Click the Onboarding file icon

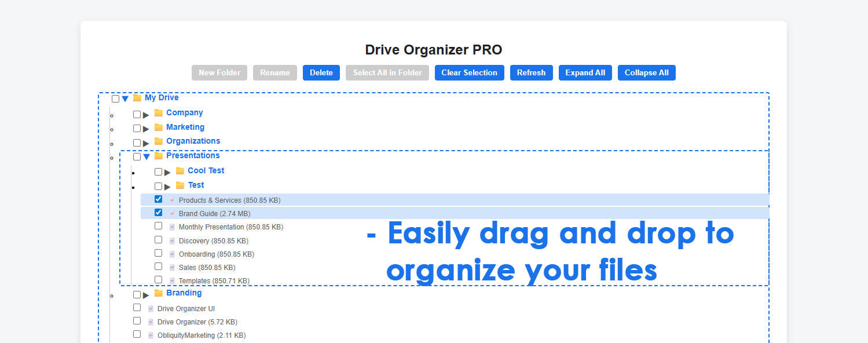pos(172,254)
